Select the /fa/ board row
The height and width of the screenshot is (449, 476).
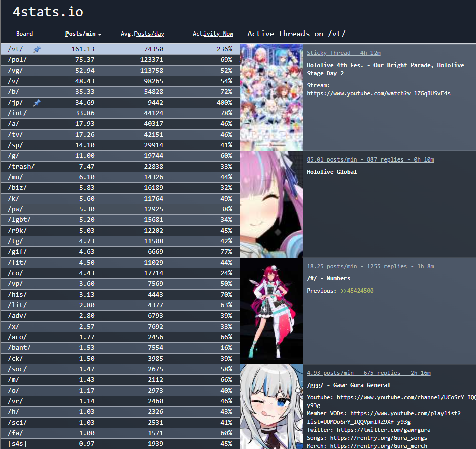(120, 433)
